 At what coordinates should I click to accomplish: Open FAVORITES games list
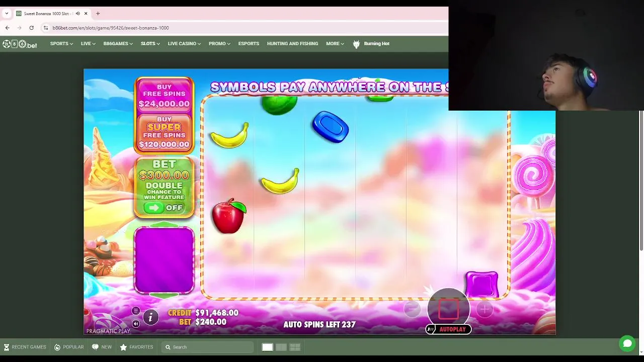(x=136, y=347)
